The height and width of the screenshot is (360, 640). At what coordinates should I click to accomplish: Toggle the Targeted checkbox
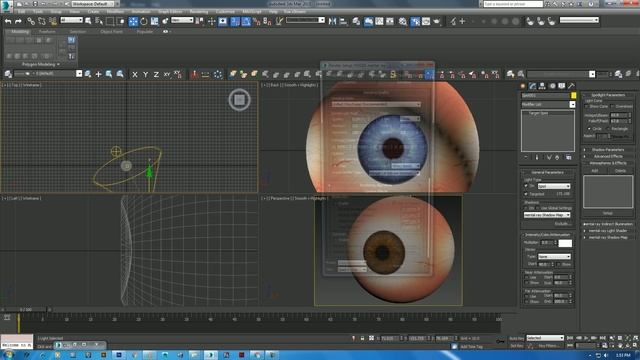point(526,194)
